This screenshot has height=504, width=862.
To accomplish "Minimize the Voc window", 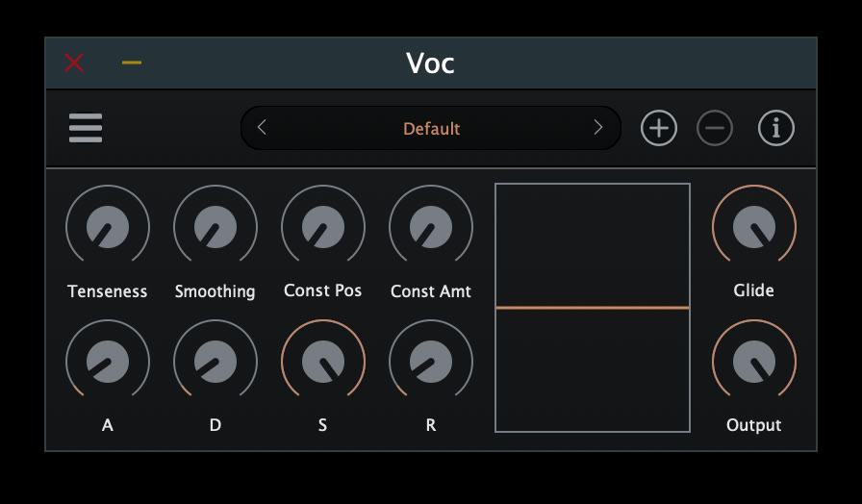I will 132,63.
